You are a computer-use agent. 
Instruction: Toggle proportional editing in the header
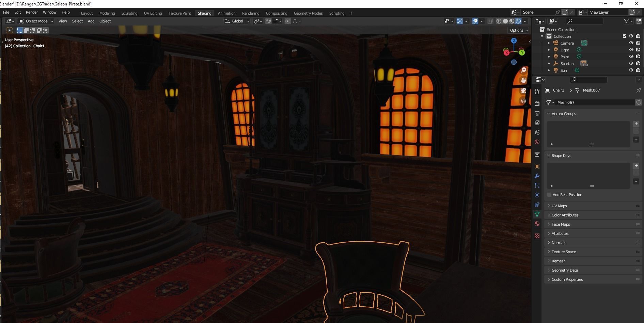pyautogui.click(x=288, y=21)
